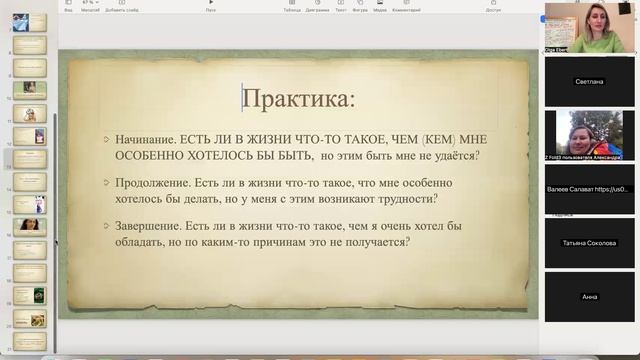This screenshot has width=640, height=360.
Task: Click the slide navigator vertical scrollbar
Action: pyautogui.click(x=55, y=233)
